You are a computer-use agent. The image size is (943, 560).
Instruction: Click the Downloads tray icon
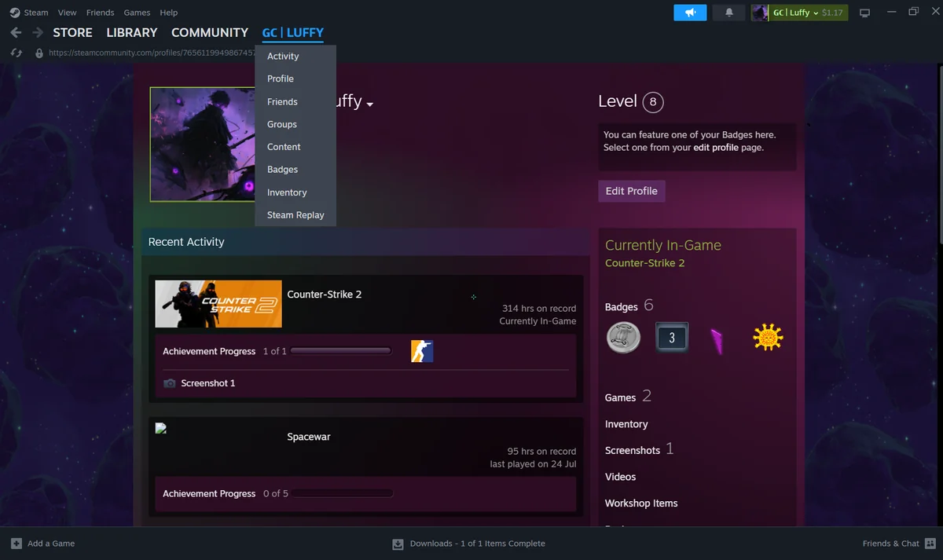click(398, 544)
